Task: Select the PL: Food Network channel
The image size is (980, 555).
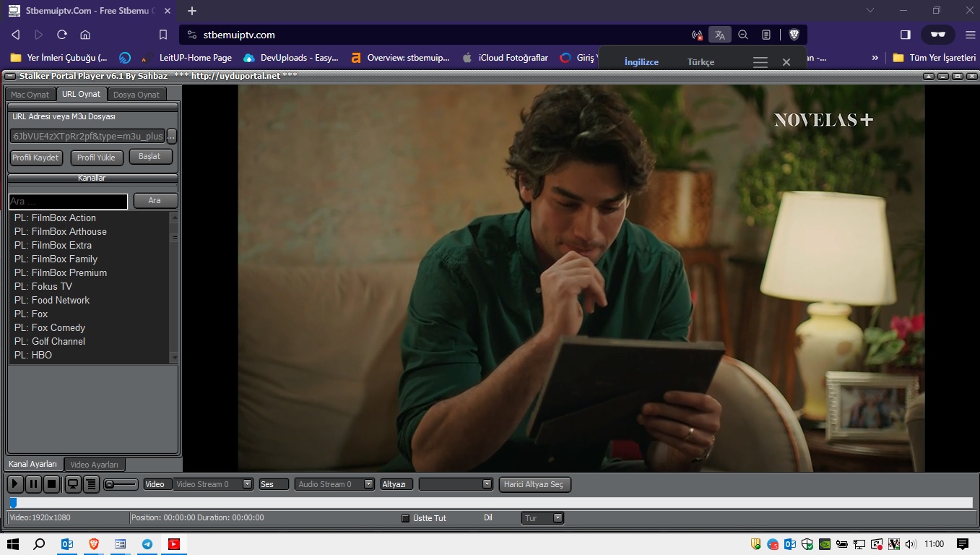Action: click(x=90, y=300)
